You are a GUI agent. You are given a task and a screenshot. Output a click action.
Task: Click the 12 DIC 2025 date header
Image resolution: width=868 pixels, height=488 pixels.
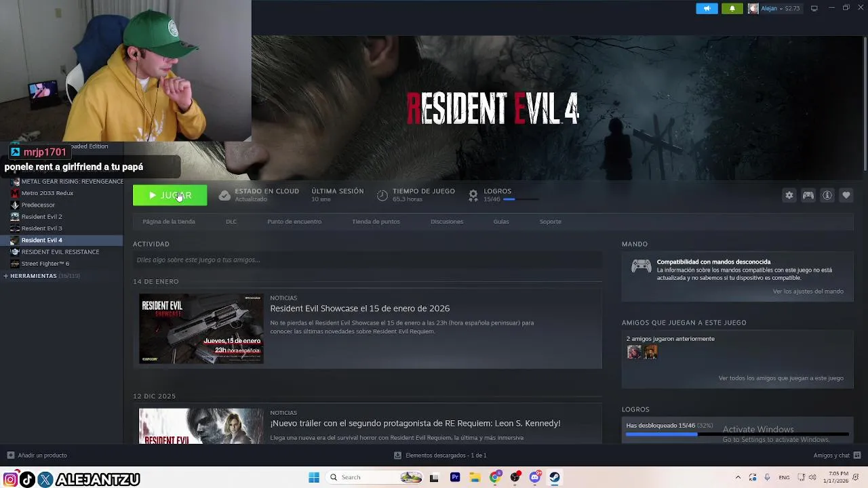[154, 396]
